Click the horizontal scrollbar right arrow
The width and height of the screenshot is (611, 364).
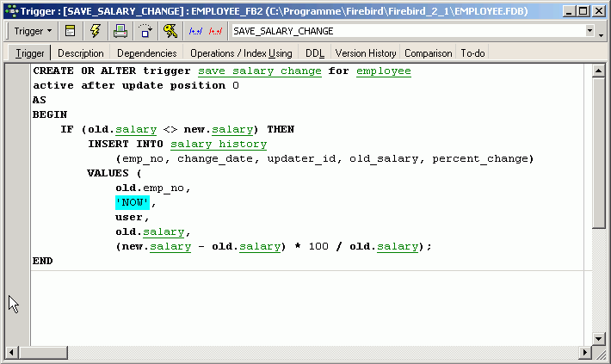[584, 352]
